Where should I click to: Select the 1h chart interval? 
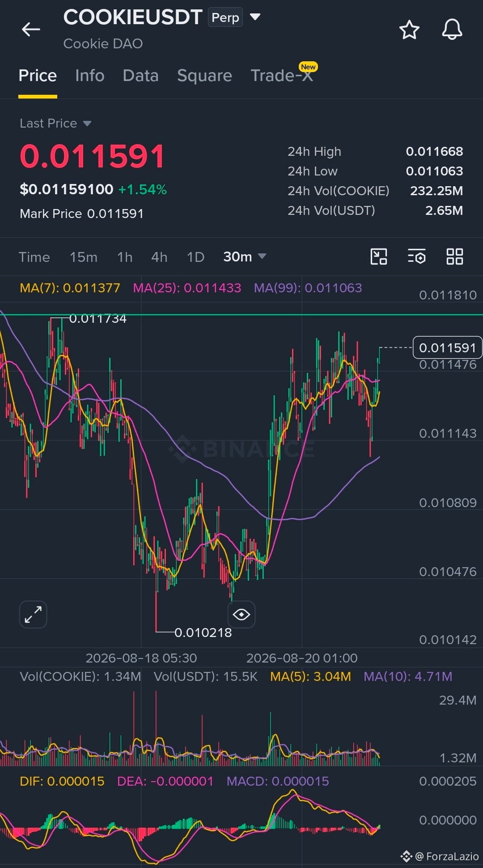click(x=125, y=257)
